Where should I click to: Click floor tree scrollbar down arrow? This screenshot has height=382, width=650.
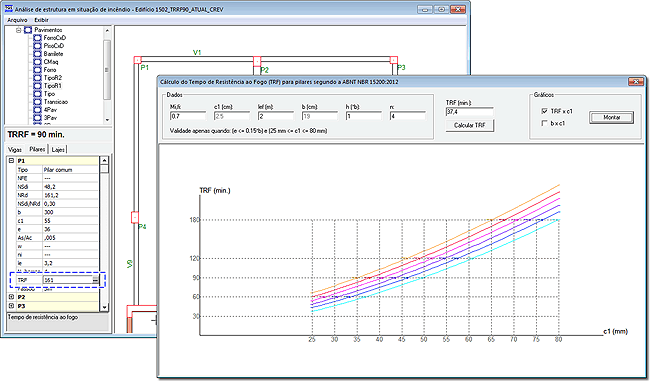click(x=107, y=120)
